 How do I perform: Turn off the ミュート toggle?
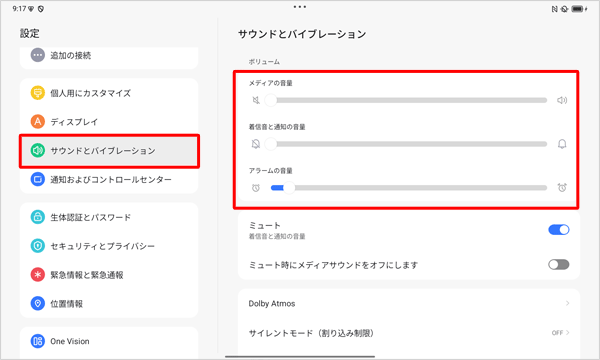point(559,230)
